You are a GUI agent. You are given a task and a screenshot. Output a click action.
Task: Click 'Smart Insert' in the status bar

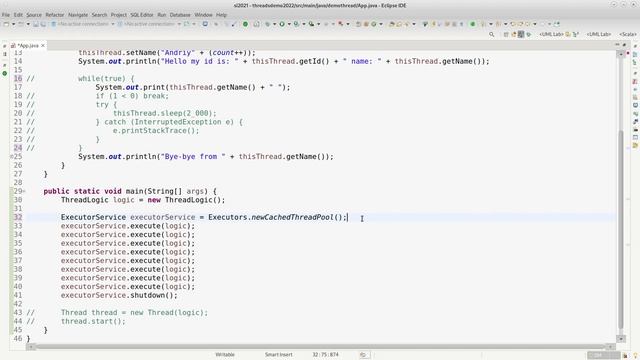pyautogui.click(x=278, y=355)
